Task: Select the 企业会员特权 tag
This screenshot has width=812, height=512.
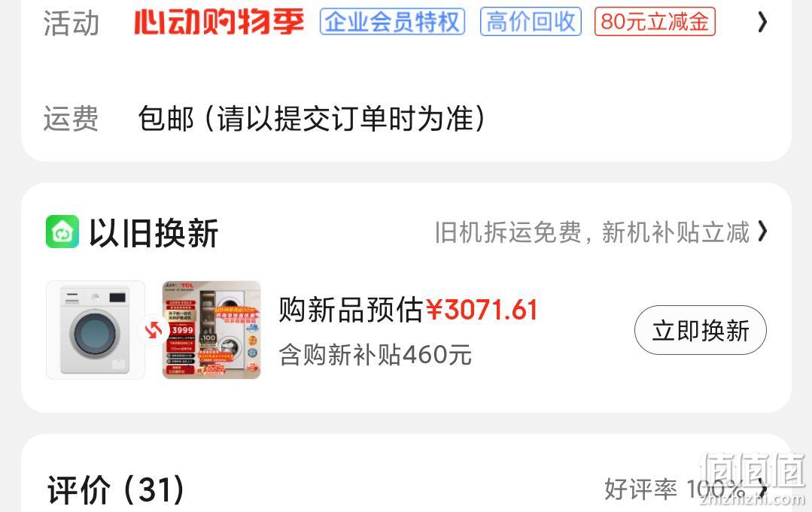Action: (x=392, y=22)
